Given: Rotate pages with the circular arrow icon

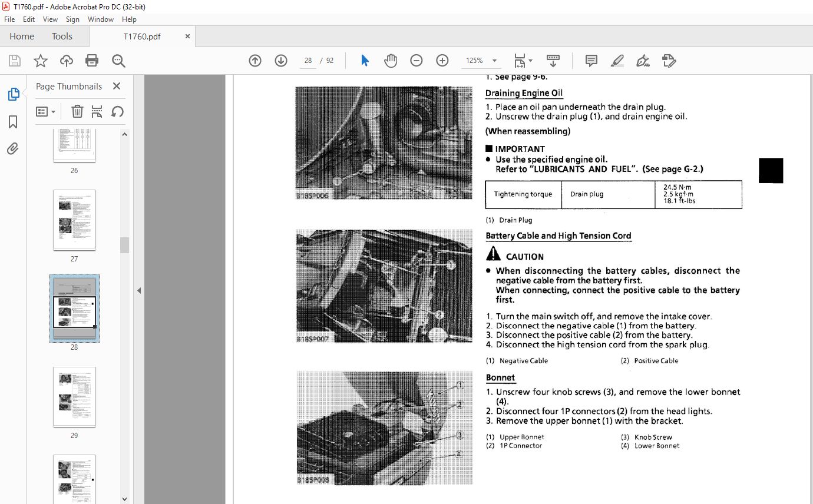Looking at the screenshot, I should (x=117, y=111).
